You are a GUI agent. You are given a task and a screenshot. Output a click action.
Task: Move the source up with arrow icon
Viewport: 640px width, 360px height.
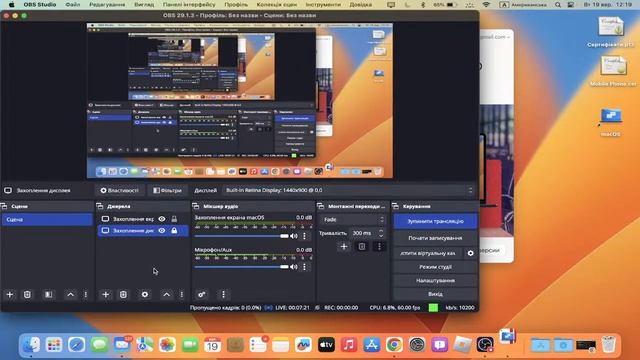tap(167, 294)
